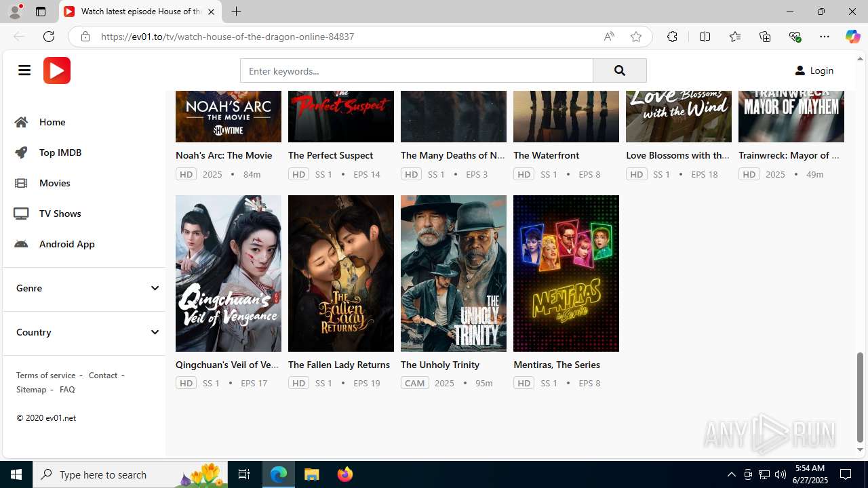Go to Top IMDB in sidebar
The image size is (868, 488).
[60, 152]
